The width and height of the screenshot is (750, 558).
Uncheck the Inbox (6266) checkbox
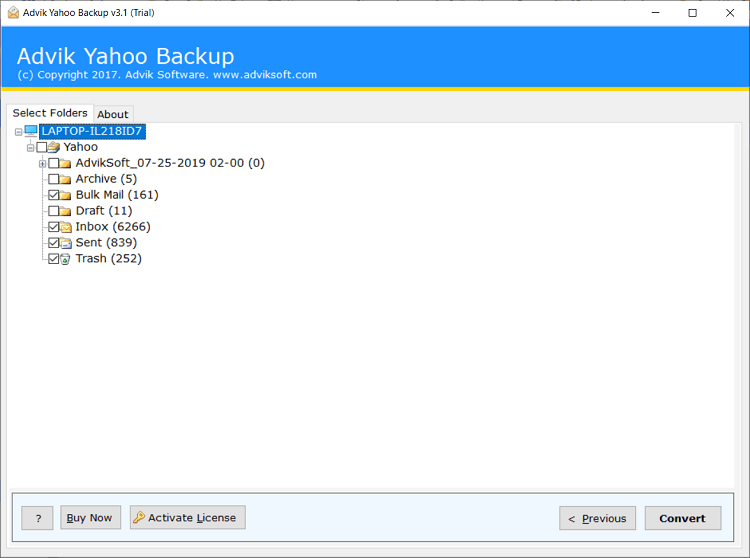pyautogui.click(x=54, y=227)
